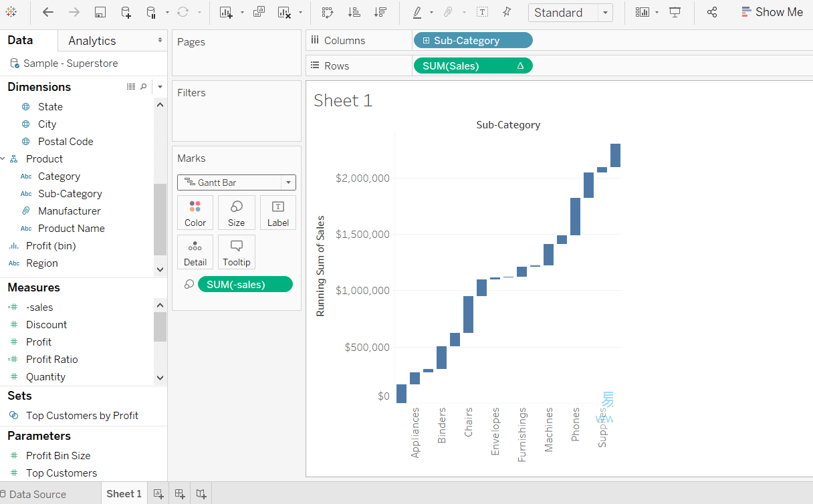
Task: Open the Tooltip marks card button
Action: point(236,253)
